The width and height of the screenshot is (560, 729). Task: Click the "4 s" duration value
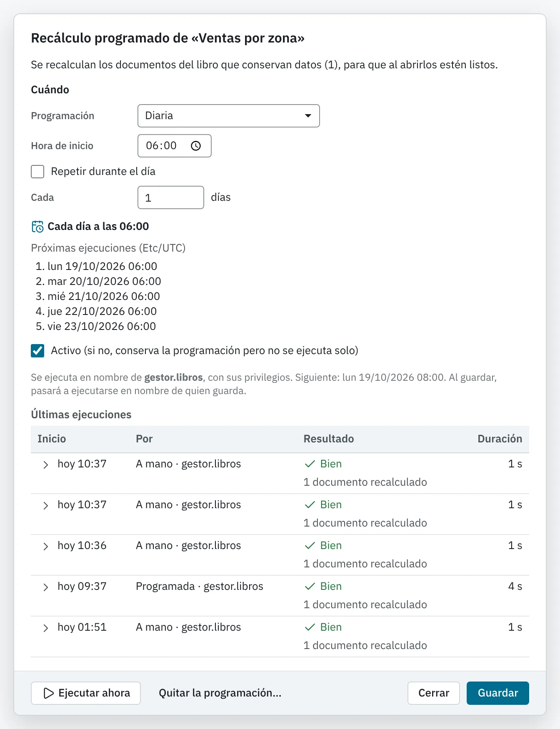[515, 587]
